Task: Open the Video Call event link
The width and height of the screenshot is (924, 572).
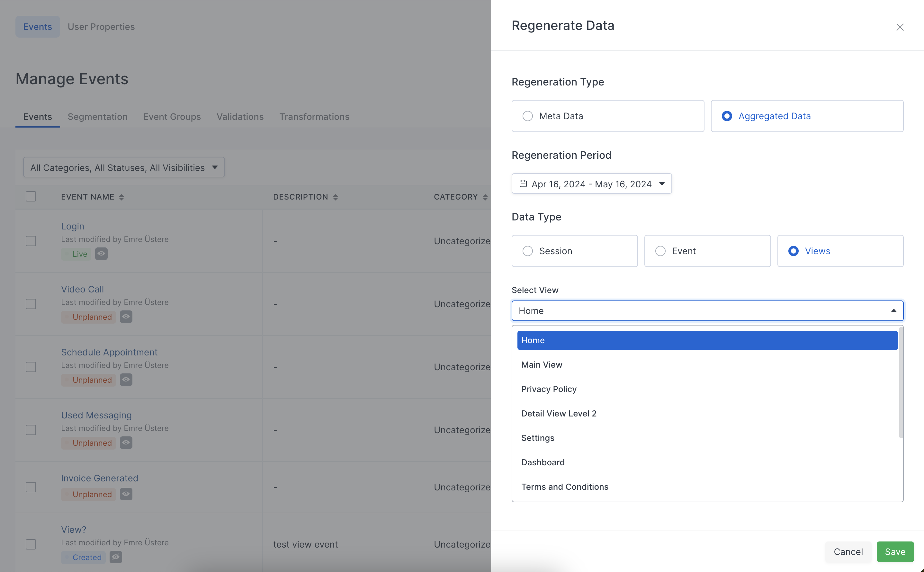Action: pos(83,289)
